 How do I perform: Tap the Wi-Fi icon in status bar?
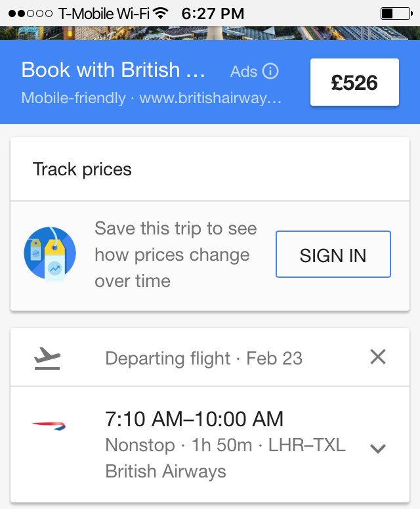pos(160,13)
